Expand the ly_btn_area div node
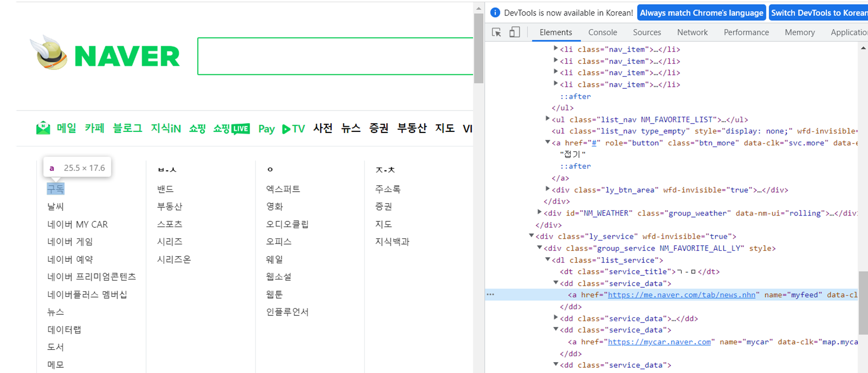 (548, 189)
